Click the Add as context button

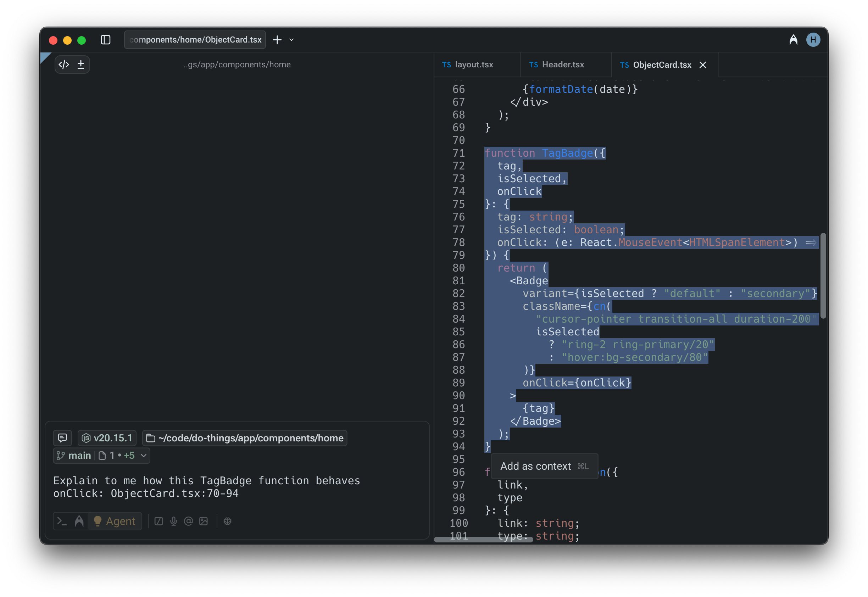[544, 466]
